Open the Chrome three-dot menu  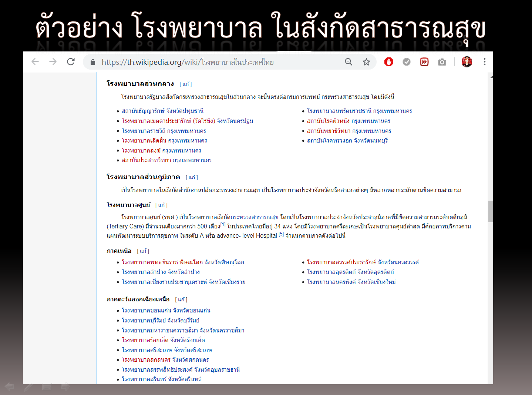tap(485, 61)
